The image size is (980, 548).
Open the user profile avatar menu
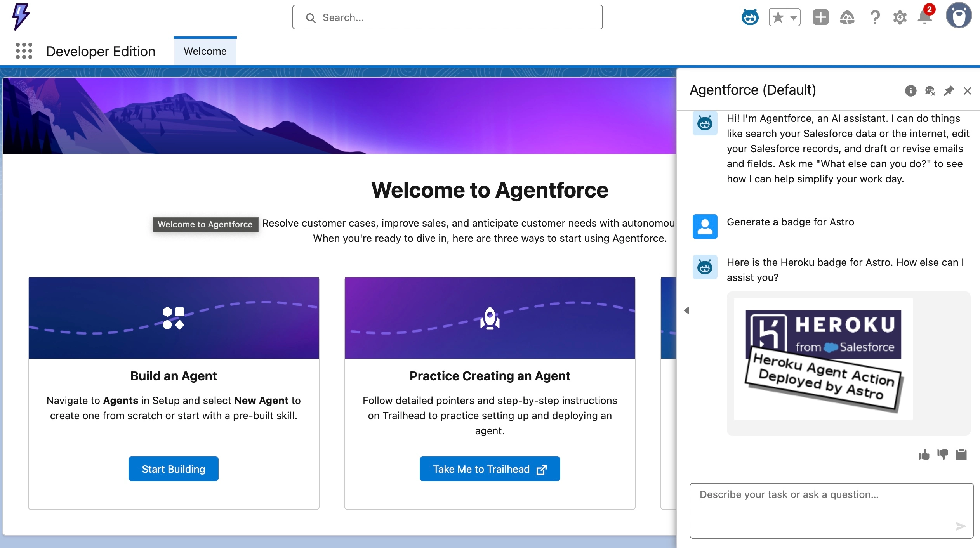[959, 16]
